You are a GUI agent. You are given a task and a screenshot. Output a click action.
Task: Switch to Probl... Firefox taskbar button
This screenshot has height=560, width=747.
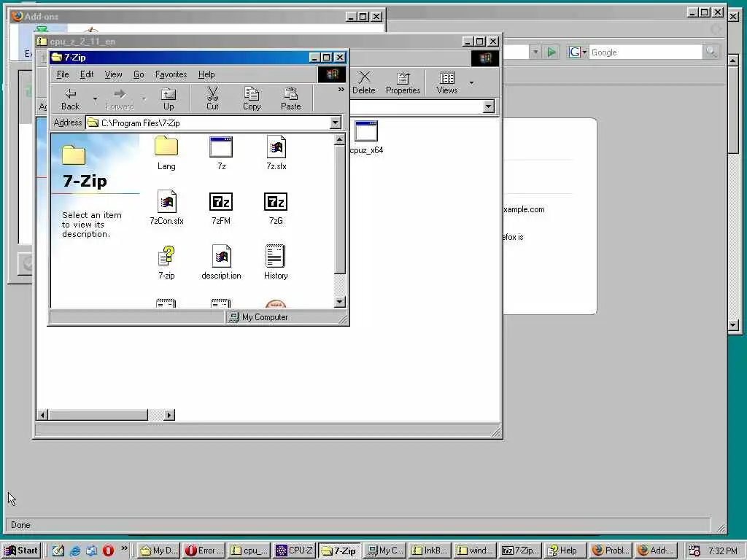(611, 551)
